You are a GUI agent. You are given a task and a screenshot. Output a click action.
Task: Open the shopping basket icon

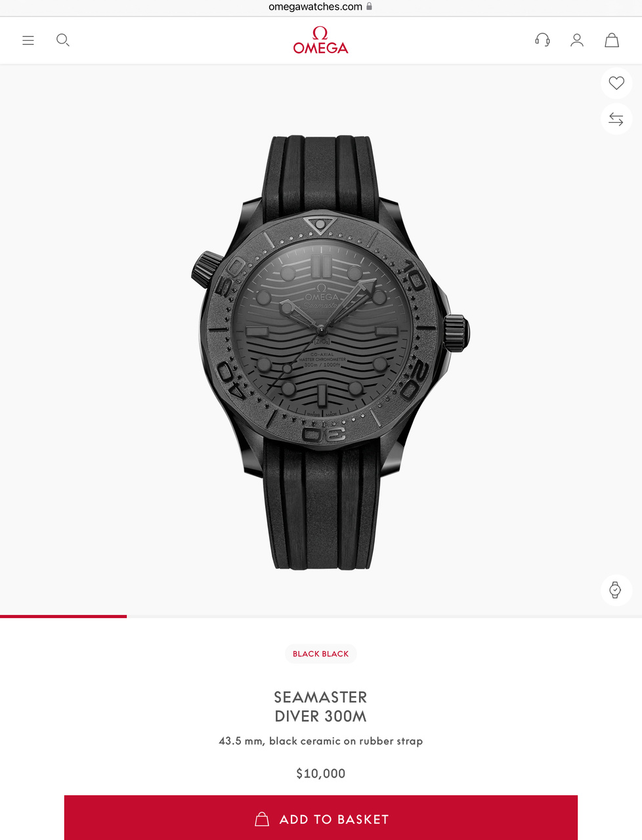coord(612,40)
